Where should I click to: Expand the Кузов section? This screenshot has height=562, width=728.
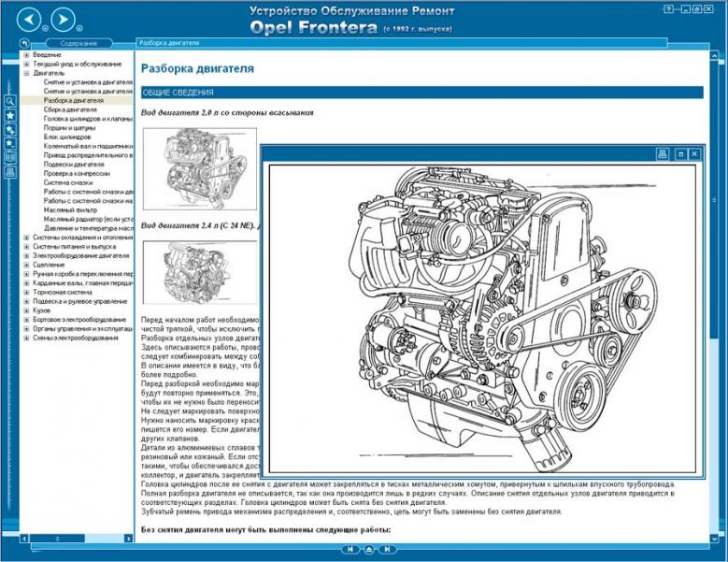26,310
